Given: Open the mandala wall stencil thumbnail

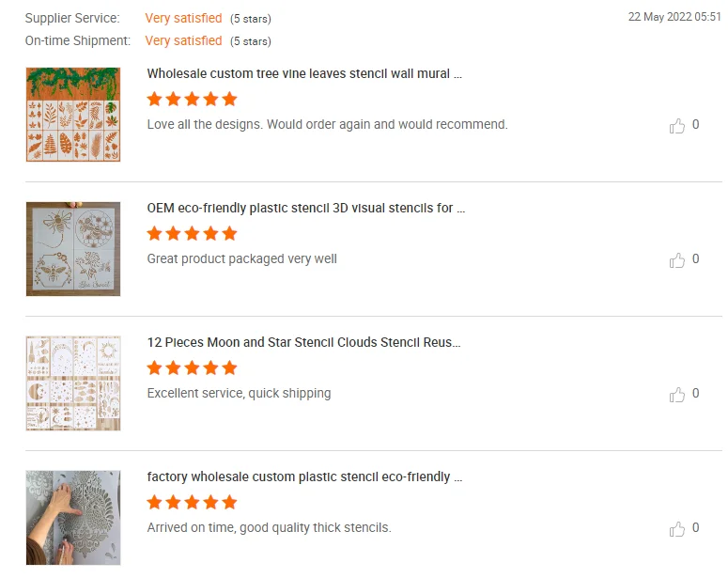Looking at the screenshot, I should tap(73, 518).
